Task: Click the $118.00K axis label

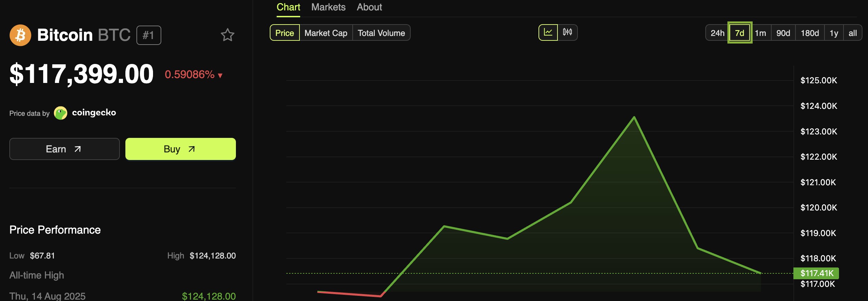Action: [x=818, y=258]
